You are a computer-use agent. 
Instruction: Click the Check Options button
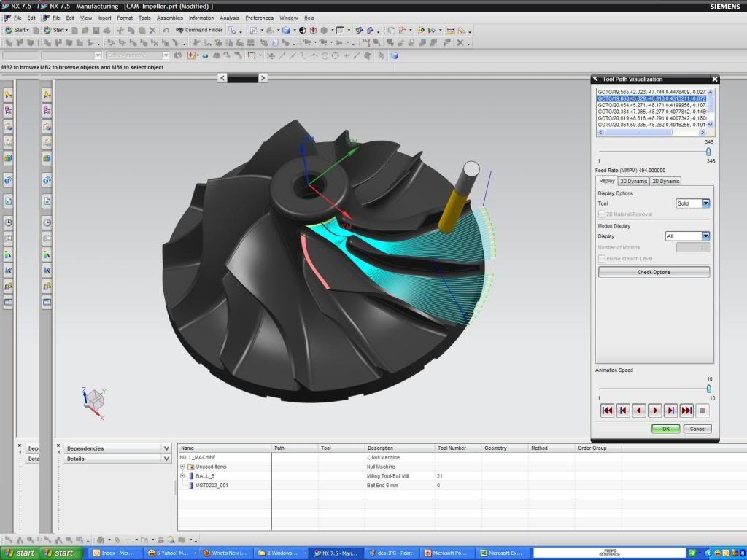(x=654, y=272)
